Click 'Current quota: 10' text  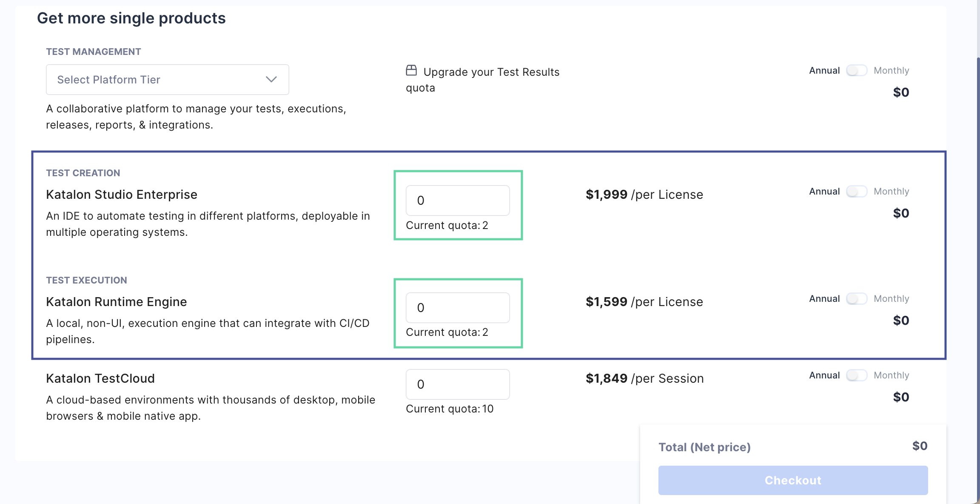click(450, 409)
